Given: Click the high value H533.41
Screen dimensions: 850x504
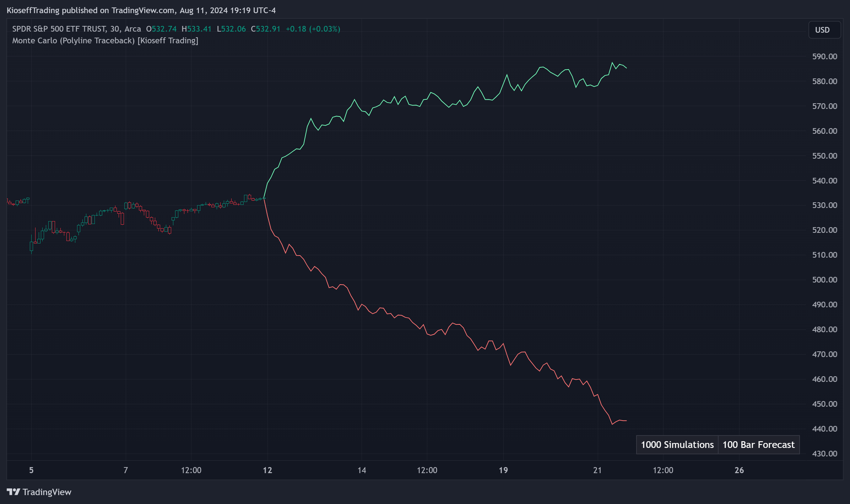Looking at the screenshot, I should (x=196, y=29).
